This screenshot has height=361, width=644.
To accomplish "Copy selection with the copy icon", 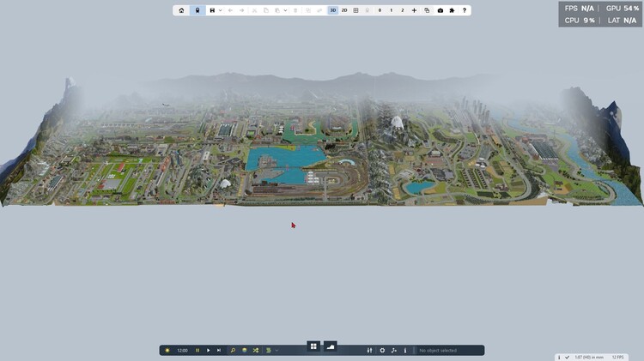I will point(266,10).
